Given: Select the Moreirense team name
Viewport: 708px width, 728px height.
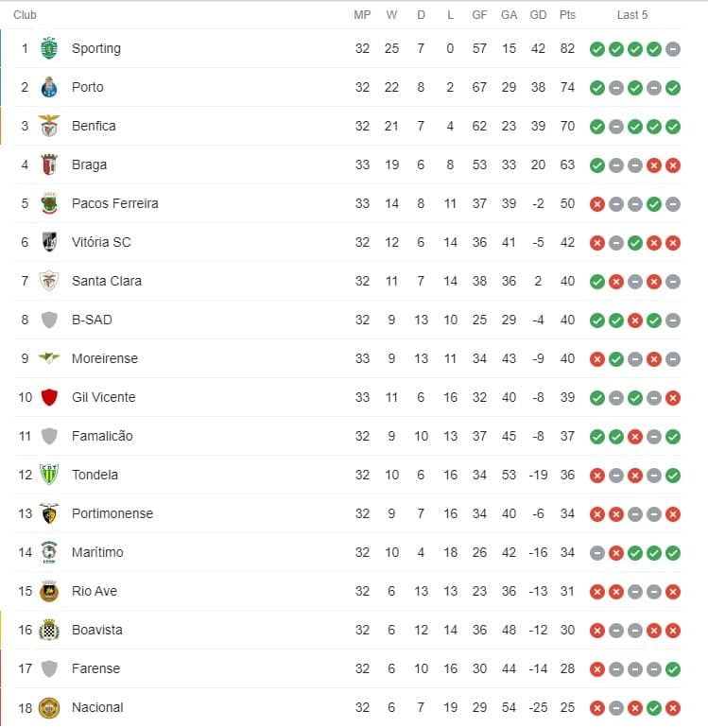Looking at the screenshot, I should click(104, 358).
